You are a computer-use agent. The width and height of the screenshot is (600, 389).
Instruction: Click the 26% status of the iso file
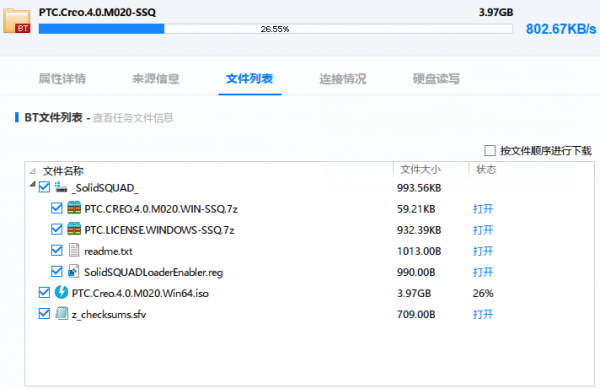pyautogui.click(x=483, y=293)
